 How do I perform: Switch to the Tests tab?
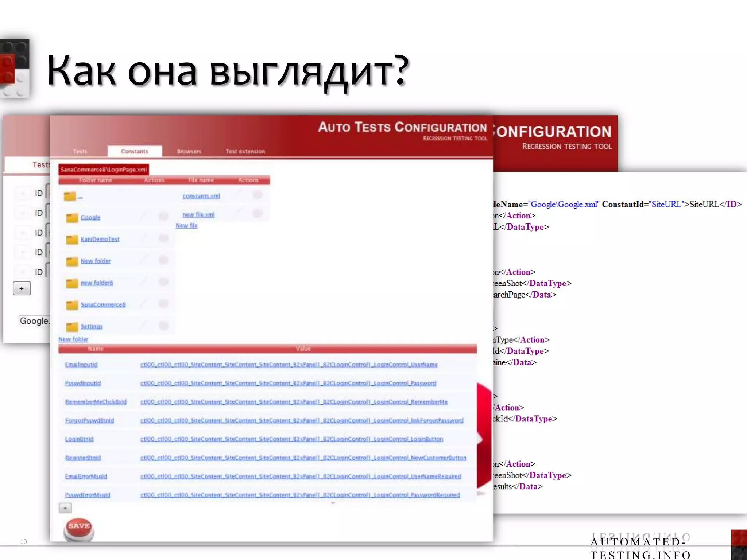[x=80, y=151]
